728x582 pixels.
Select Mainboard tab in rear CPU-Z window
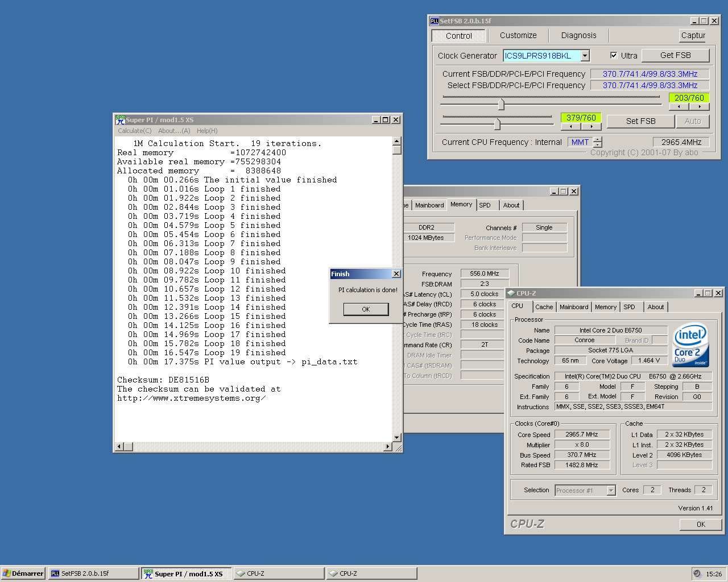[x=429, y=205]
